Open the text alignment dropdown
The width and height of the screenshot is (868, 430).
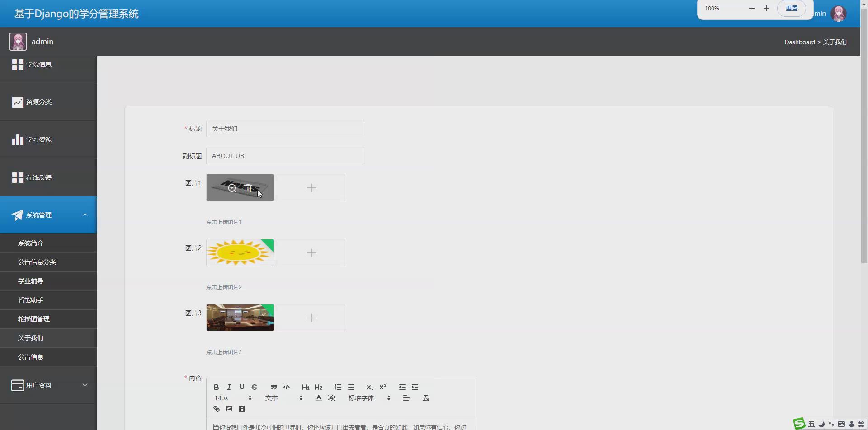coord(406,398)
